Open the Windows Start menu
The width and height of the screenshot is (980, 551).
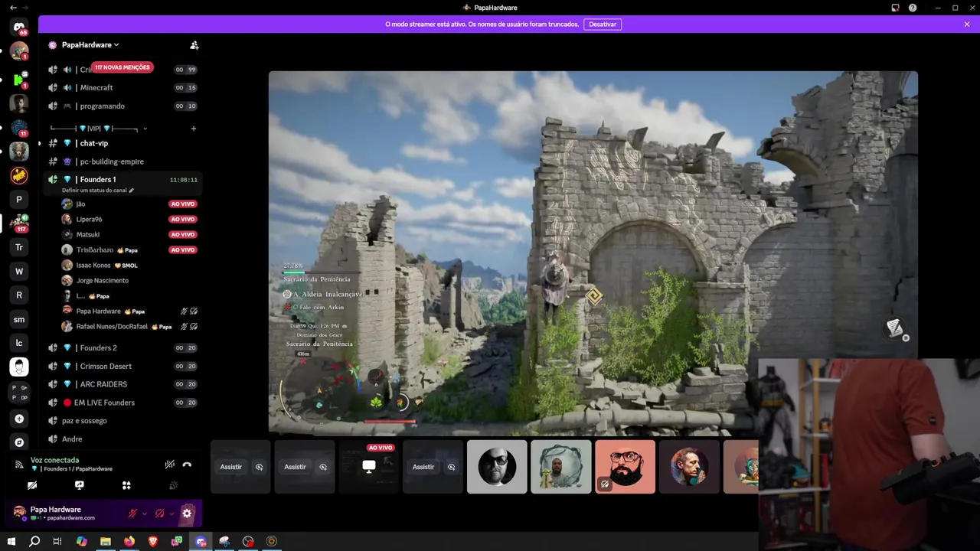(x=11, y=541)
